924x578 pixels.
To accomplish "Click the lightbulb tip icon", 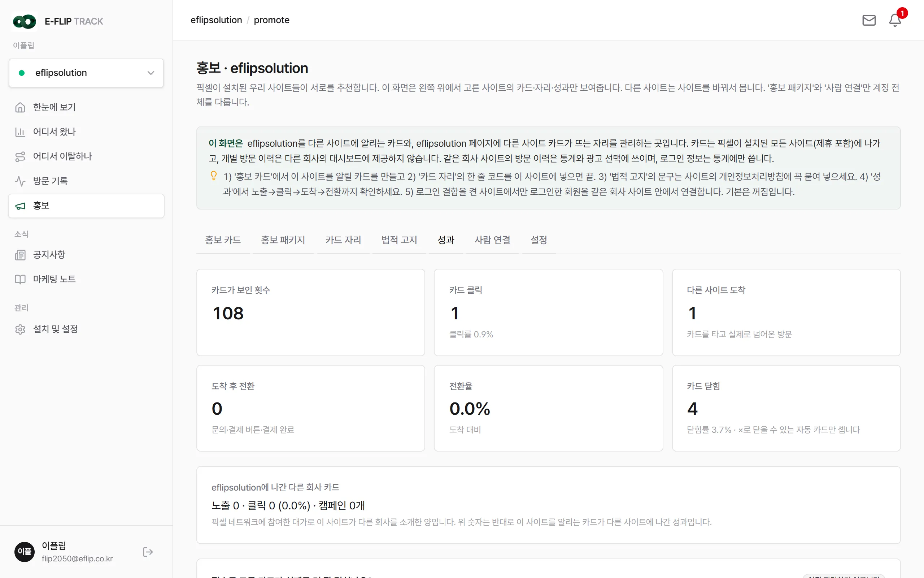I will coord(214,176).
